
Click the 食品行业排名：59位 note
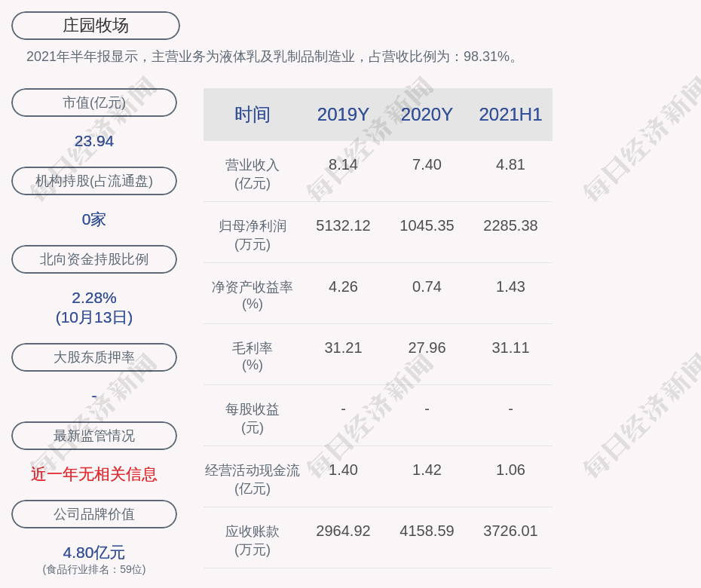pos(94,569)
